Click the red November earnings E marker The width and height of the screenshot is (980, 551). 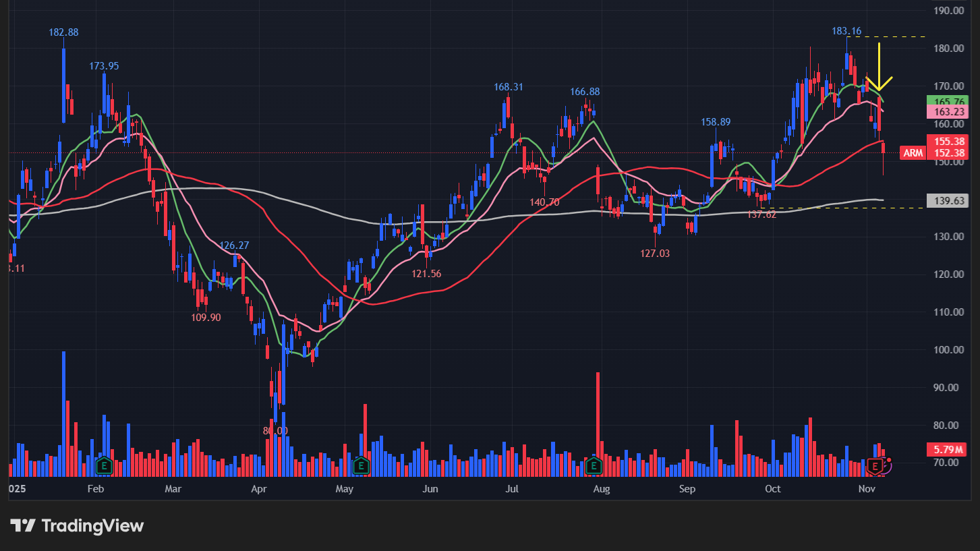coord(875,465)
